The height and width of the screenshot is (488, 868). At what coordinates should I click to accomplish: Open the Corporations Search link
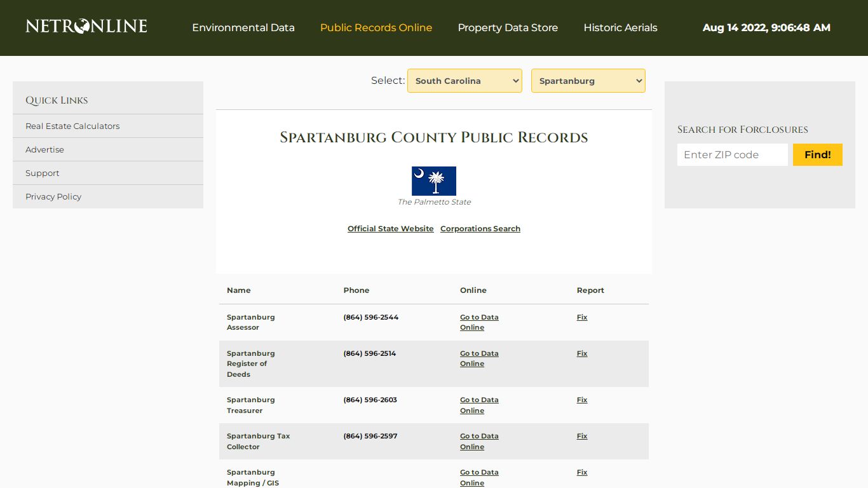480,229
